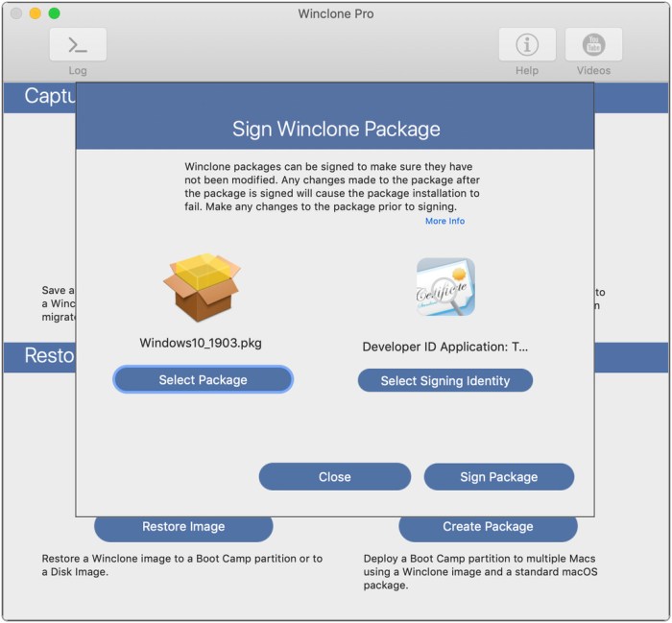Click the Developer ID Application label

pos(445,347)
